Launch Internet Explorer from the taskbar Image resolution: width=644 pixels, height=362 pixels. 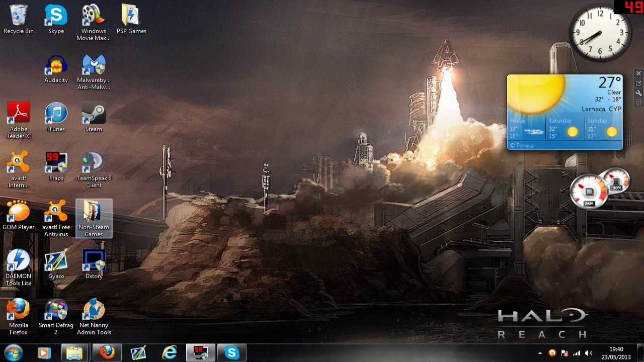pos(170,353)
